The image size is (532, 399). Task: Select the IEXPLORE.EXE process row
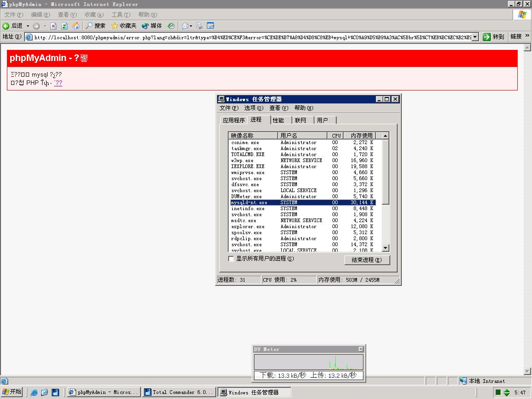(302, 167)
